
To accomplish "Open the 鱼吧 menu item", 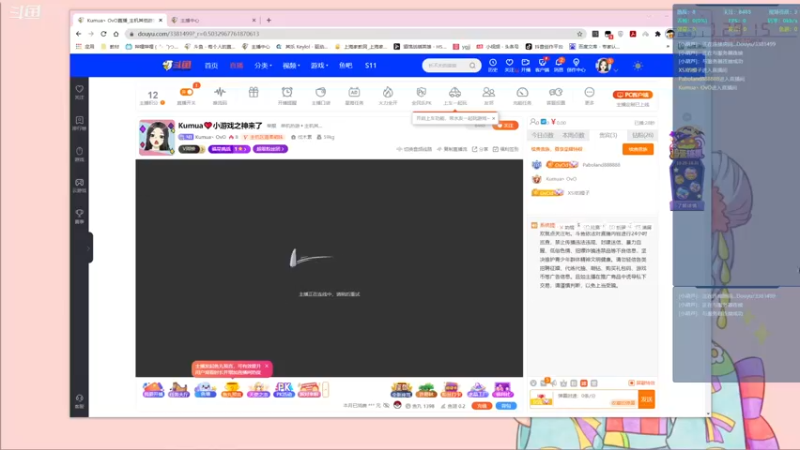I will click(x=345, y=66).
